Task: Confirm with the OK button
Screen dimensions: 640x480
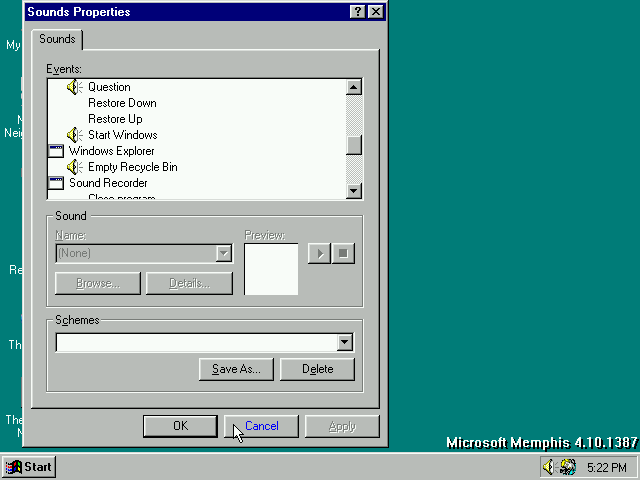Action: [x=180, y=426]
